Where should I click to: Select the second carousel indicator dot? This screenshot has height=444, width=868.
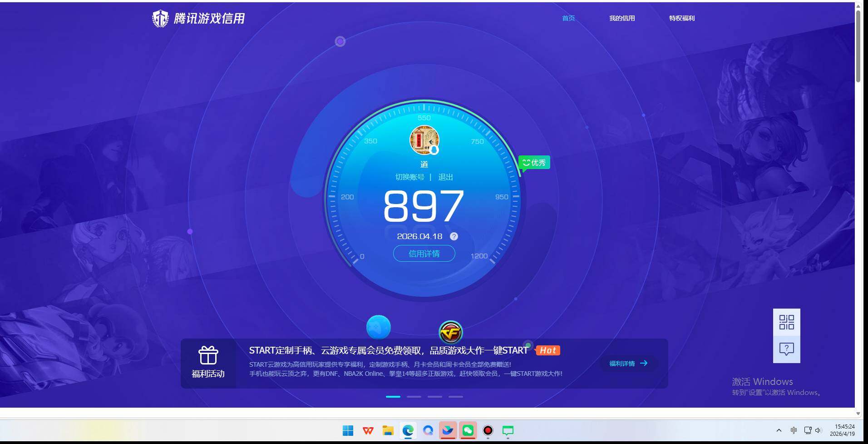coord(414,396)
